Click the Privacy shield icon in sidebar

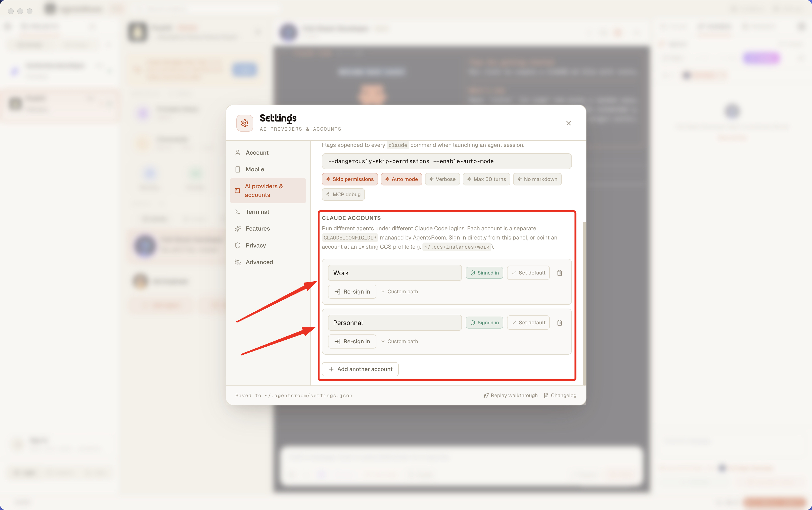point(238,246)
